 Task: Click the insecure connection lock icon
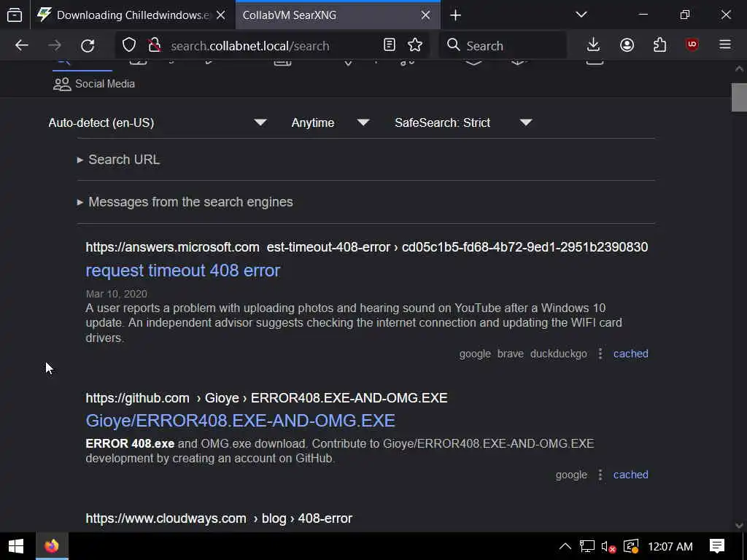coord(154,45)
